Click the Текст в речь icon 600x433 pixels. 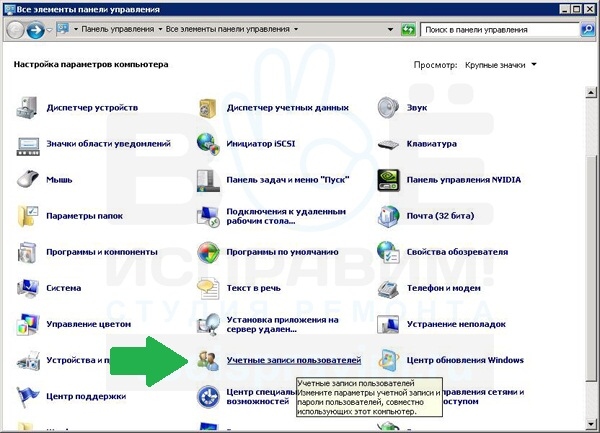click(208, 288)
